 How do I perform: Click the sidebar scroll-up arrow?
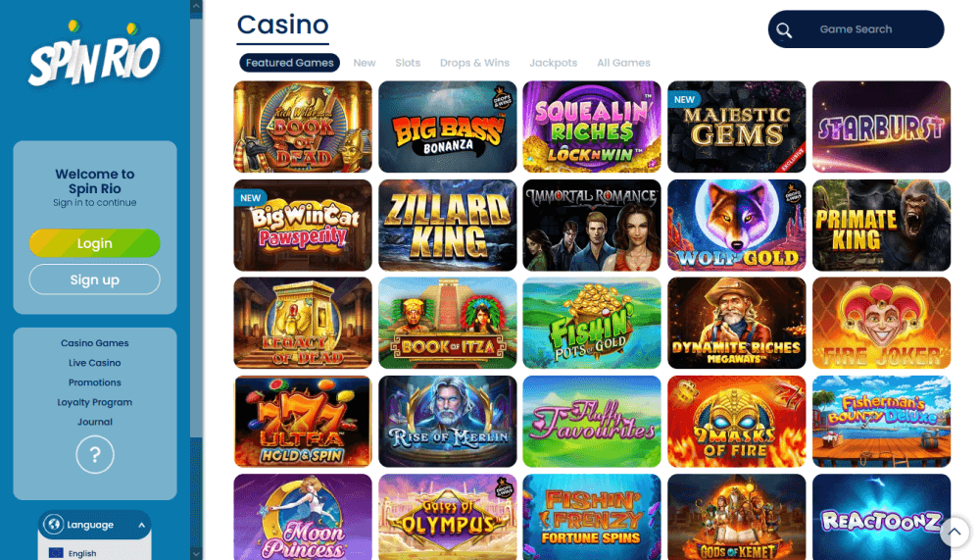[196, 6]
